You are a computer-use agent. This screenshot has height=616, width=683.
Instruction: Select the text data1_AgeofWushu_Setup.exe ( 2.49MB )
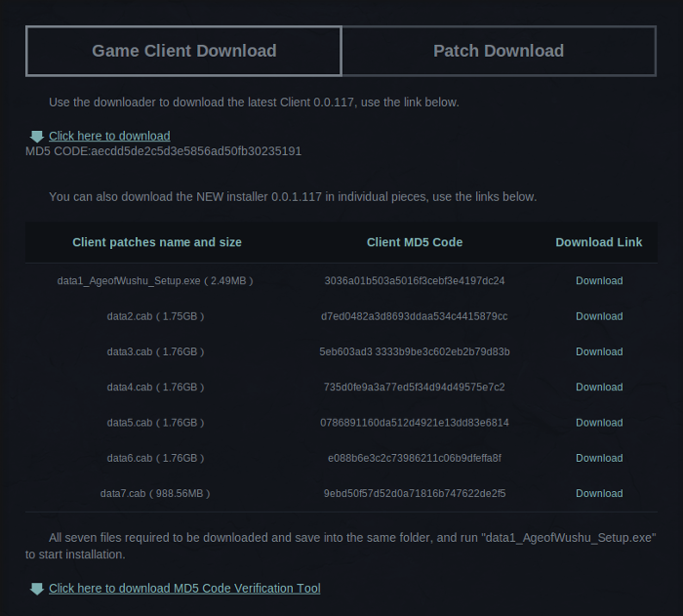click(155, 281)
